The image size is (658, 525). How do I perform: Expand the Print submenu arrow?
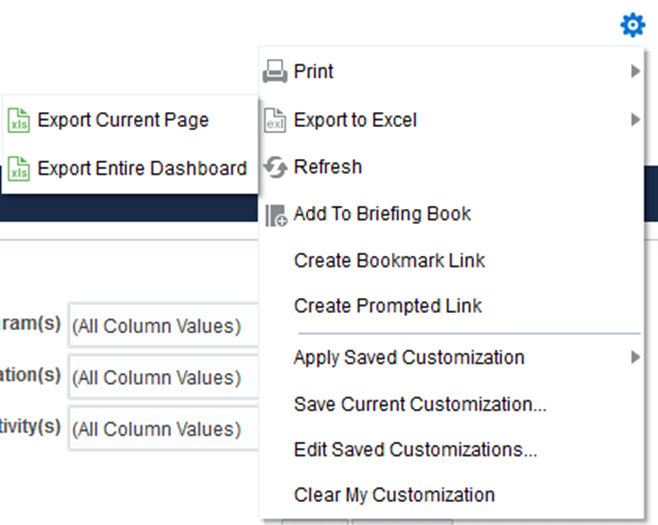click(635, 72)
